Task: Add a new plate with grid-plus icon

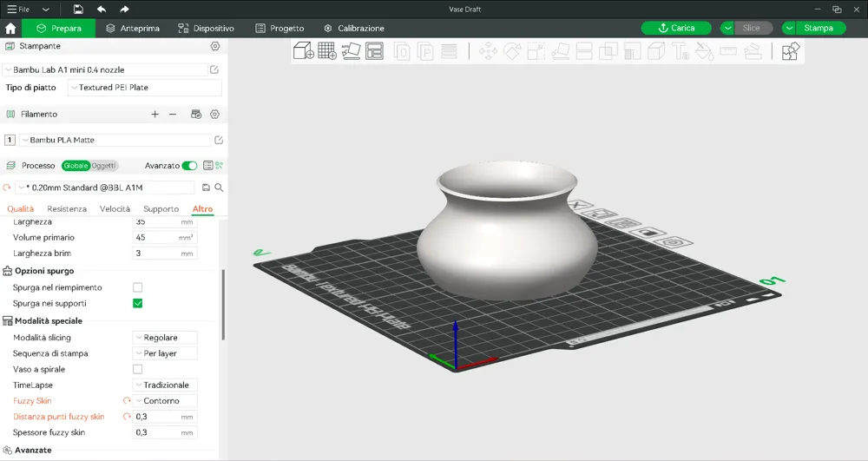Action: pos(327,51)
